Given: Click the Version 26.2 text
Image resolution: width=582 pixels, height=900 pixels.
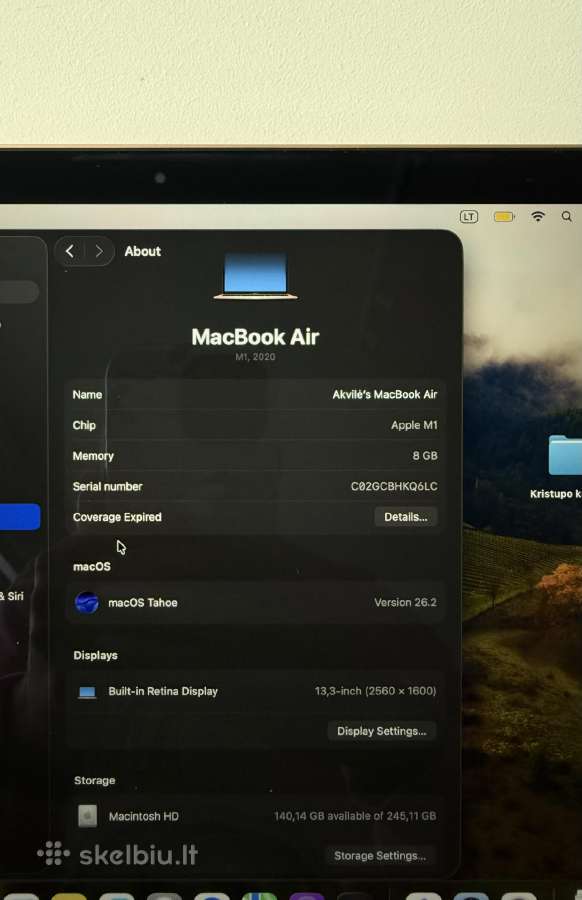Looking at the screenshot, I should [405, 603].
